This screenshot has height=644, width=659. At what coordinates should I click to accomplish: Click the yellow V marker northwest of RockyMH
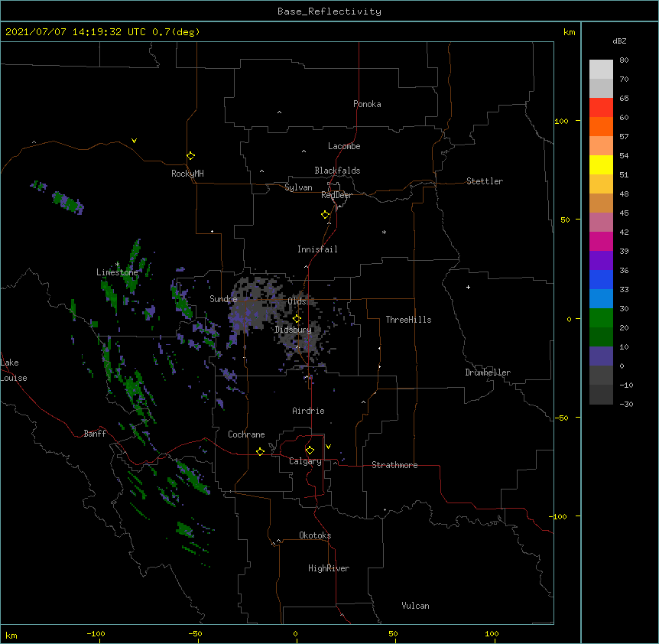point(134,141)
